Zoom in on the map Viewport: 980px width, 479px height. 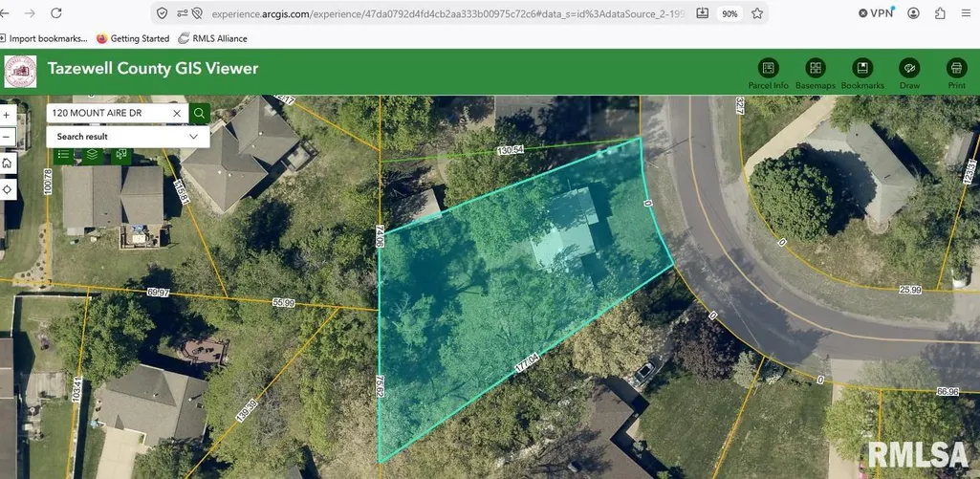click(7, 115)
